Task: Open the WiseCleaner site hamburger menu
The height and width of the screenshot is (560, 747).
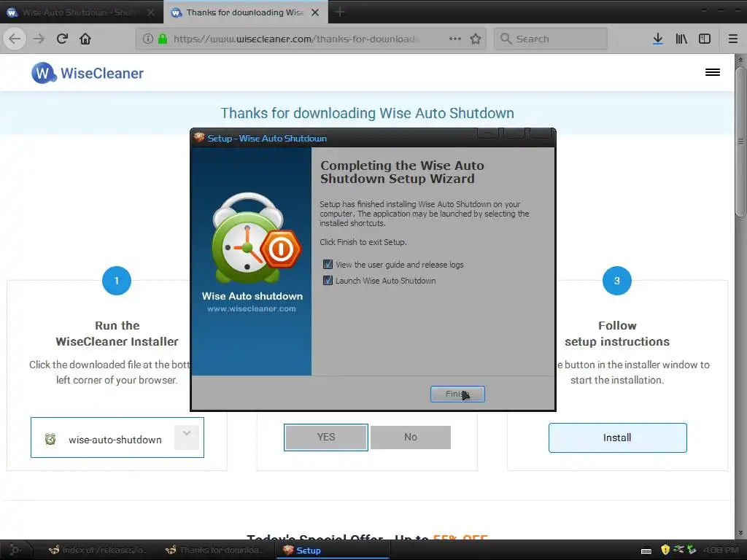Action: pyautogui.click(x=713, y=72)
